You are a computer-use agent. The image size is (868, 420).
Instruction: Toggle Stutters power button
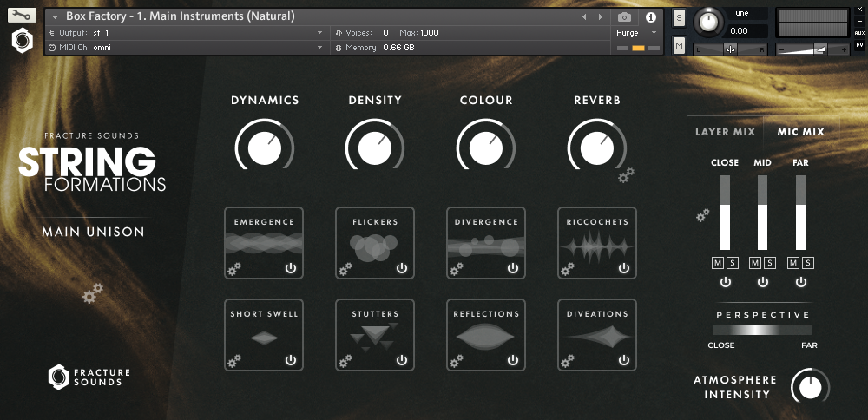point(402,361)
